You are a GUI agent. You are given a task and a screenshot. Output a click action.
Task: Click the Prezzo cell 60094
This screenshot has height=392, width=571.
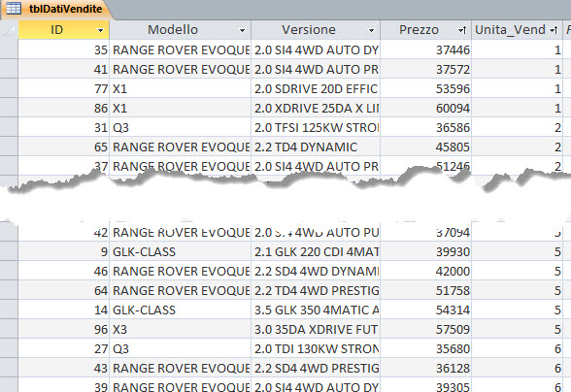(x=426, y=108)
